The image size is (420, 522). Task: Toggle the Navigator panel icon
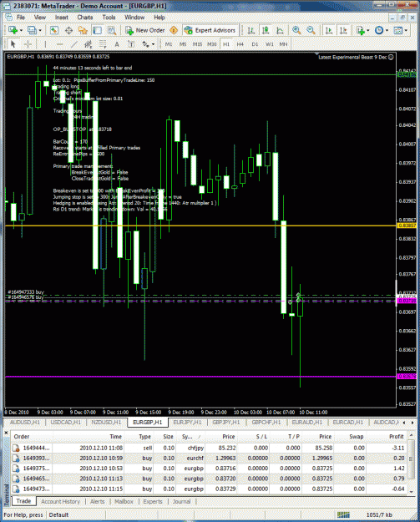(83, 30)
